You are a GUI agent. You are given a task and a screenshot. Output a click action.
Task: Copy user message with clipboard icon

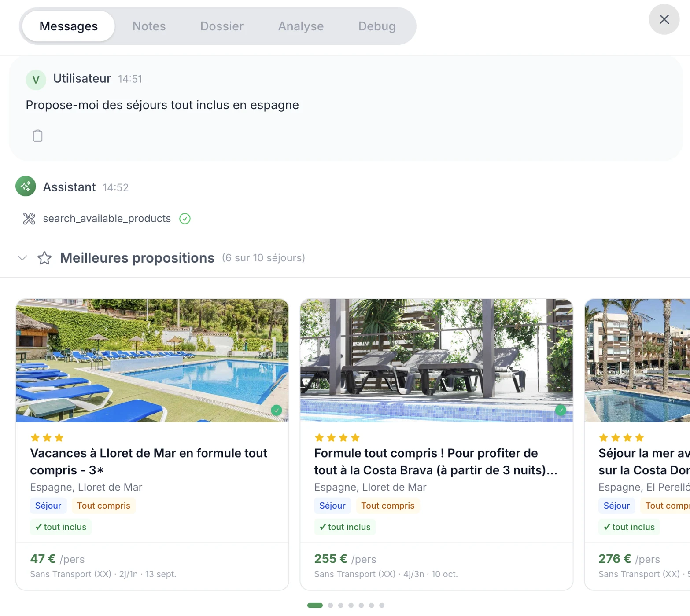(x=37, y=136)
